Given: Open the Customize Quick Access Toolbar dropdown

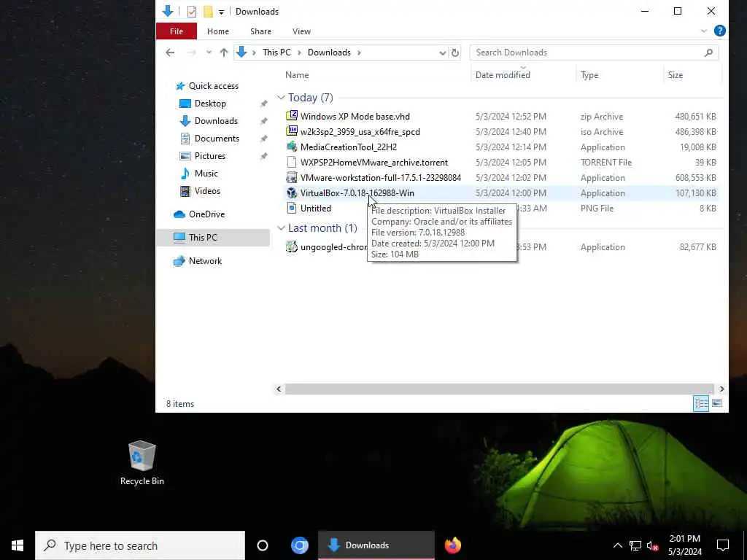Looking at the screenshot, I should click(221, 12).
